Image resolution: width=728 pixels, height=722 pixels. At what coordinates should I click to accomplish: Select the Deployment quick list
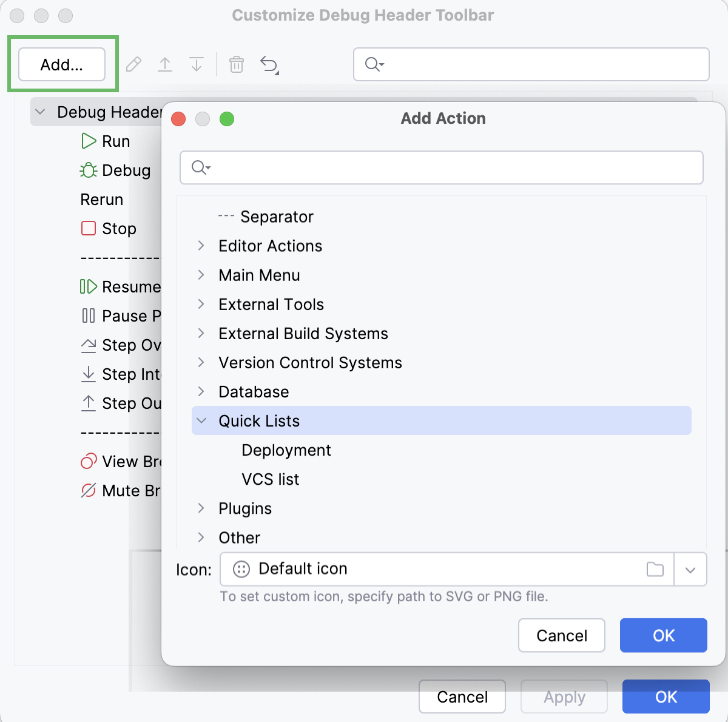pyautogui.click(x=286, y=450)
